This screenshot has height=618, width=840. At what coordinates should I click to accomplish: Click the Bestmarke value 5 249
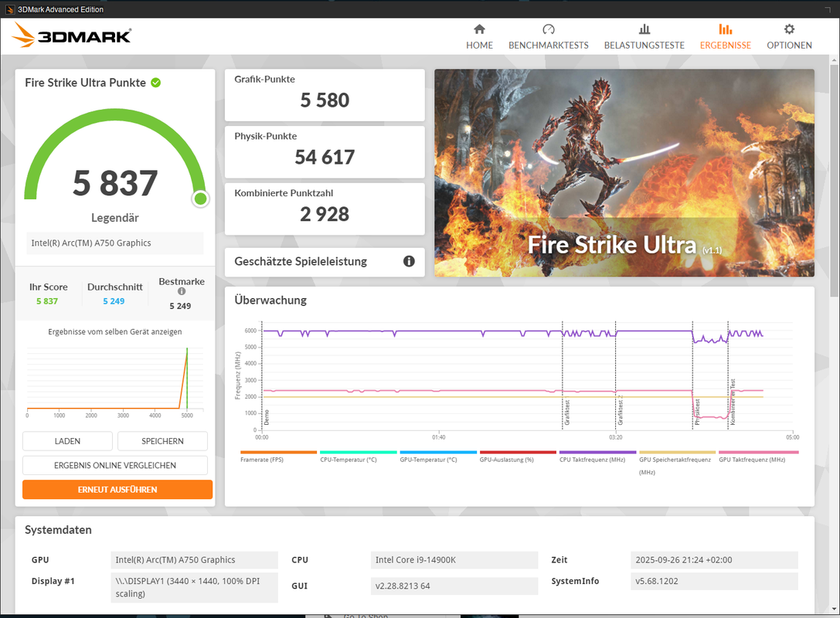180,307
